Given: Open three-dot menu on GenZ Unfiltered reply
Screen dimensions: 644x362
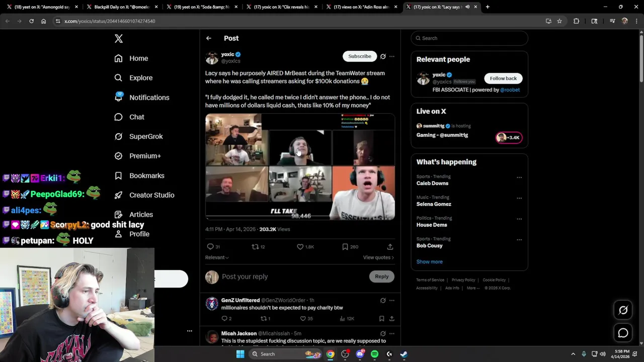Looking at the screenshot, I should [392, 301].
